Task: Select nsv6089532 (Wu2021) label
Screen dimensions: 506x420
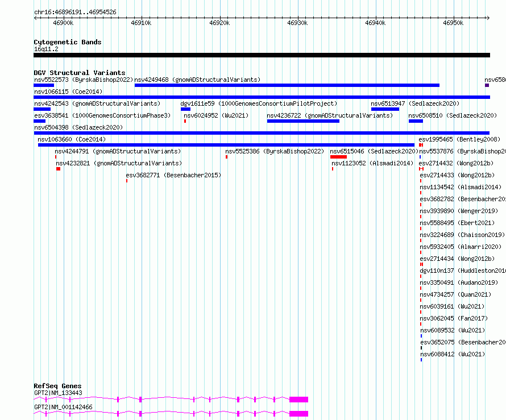Action: [x=453, y=330]
